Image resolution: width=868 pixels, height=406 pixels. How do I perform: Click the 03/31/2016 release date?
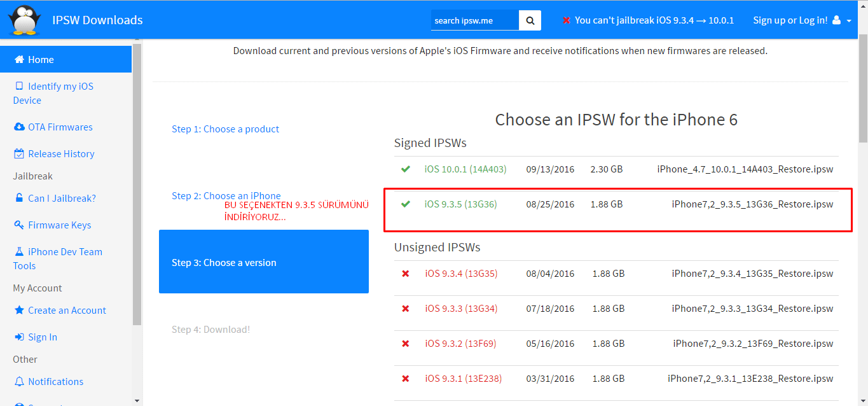point(550,379)
